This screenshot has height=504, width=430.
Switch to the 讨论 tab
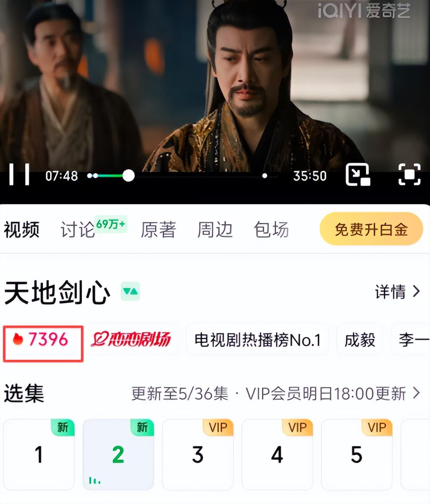pos(78,230)
